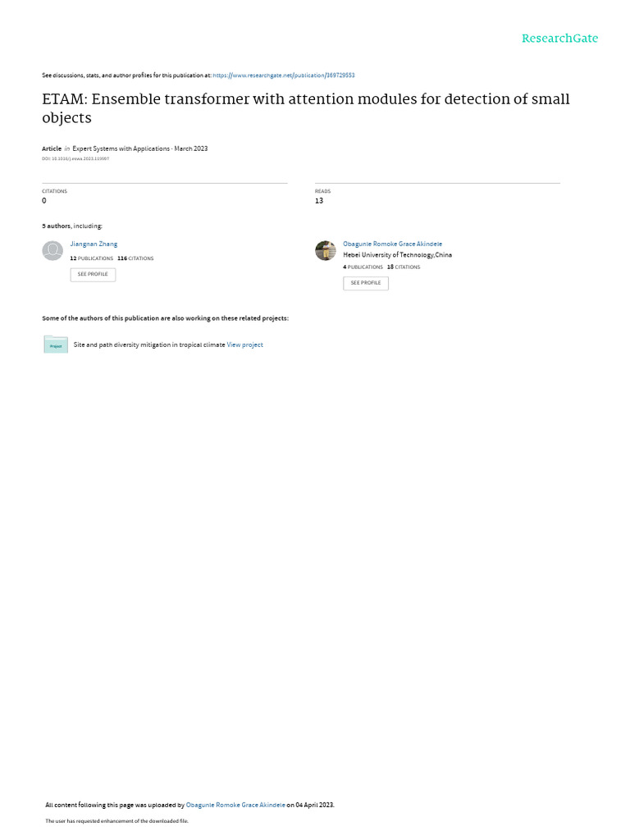
Task: Click the Site and path diversity project title
Action: (x=149, y=345)
